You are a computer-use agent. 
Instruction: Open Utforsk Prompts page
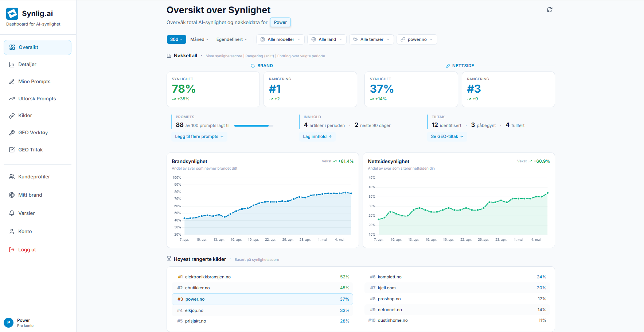click(x=38, y=99)
